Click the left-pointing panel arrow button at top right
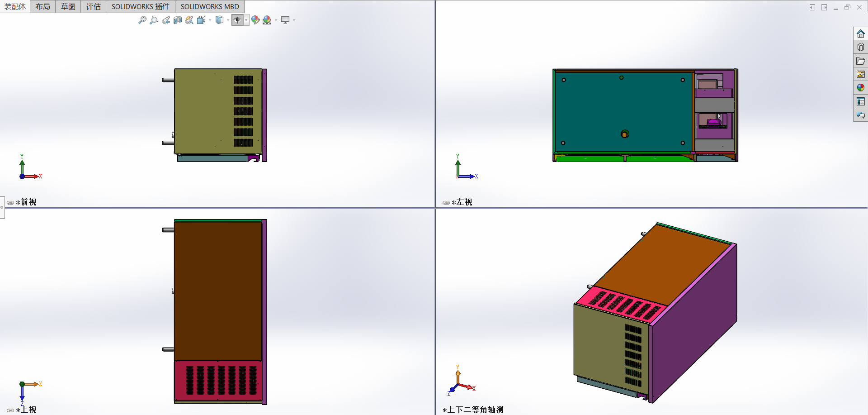The image size is (868, 415). pyautogui.click(x=812, y=7)
